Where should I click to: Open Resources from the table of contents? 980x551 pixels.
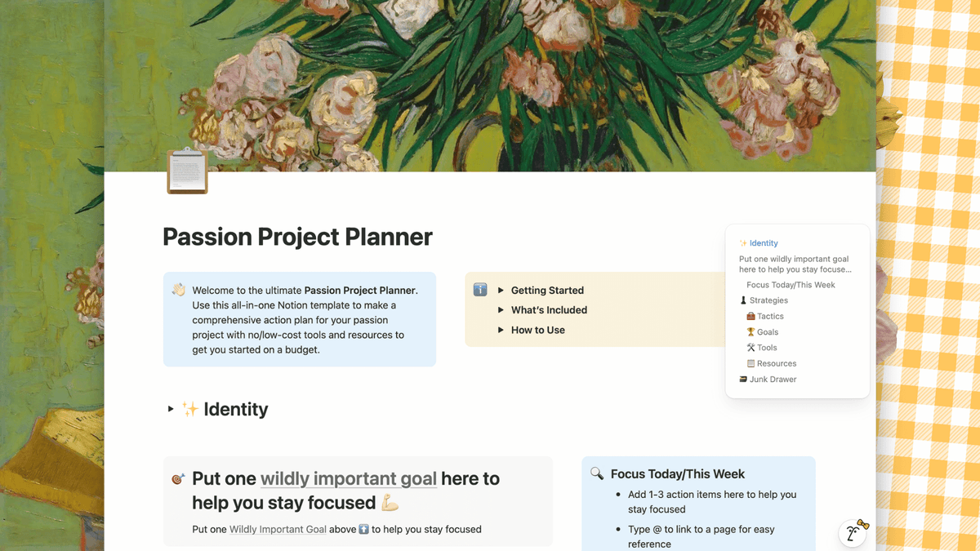[776, 363]
